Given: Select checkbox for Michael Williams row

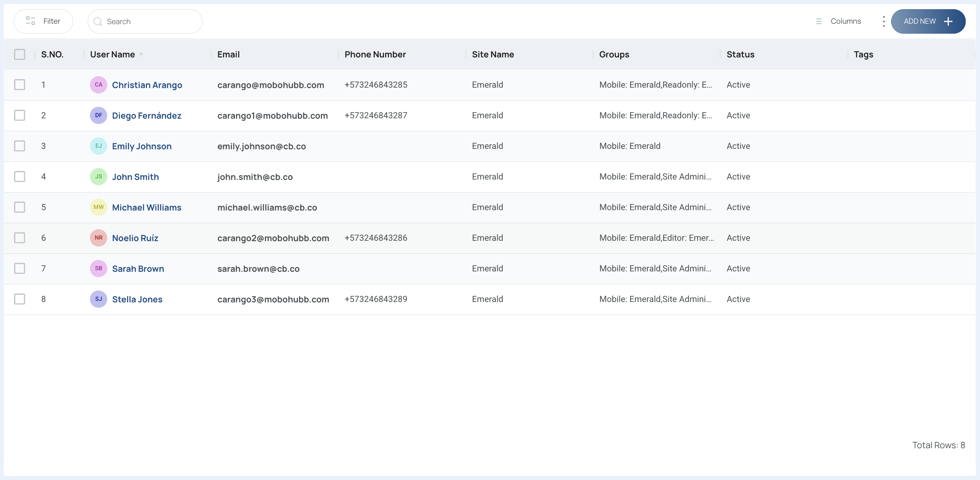Looking at the screenshot, I should tap(20, 207).
